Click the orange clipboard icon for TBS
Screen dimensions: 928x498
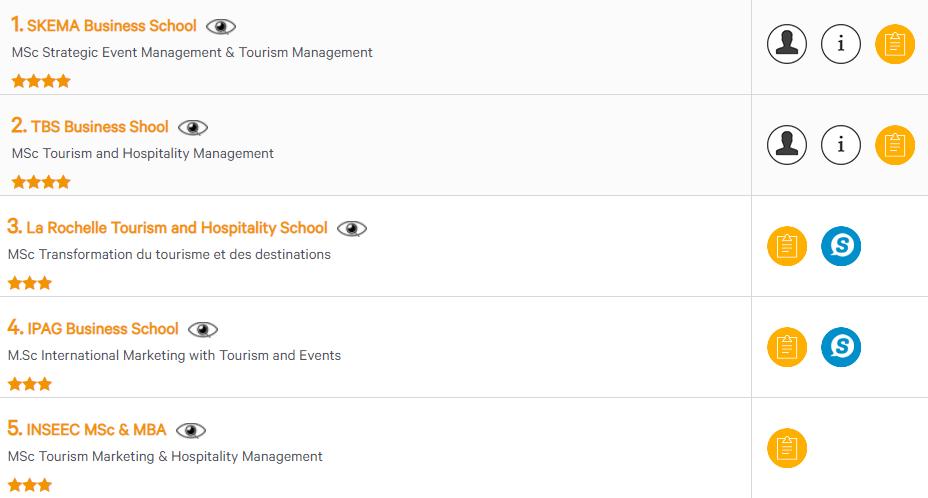click(x=895, y=145)
